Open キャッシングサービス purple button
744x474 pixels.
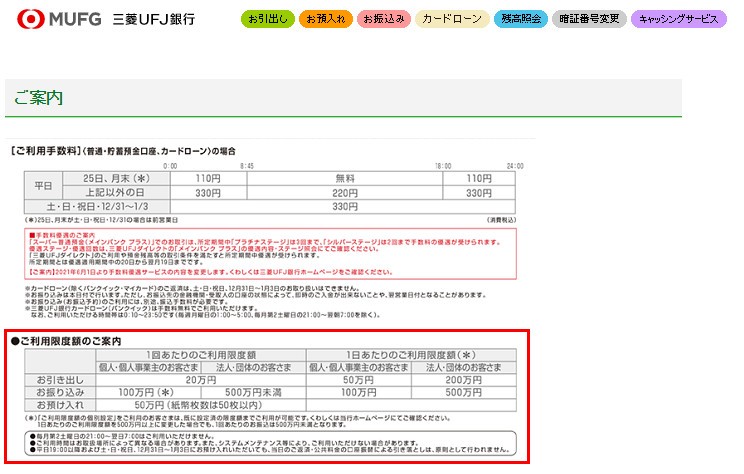[x=679, y=19]
